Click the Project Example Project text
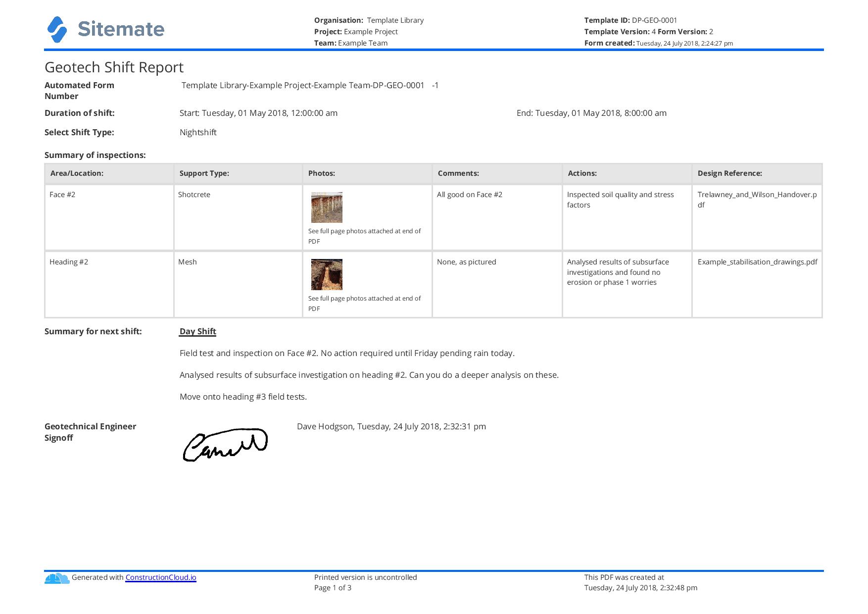This screenshot has width=868, height=614. (356, 32)
